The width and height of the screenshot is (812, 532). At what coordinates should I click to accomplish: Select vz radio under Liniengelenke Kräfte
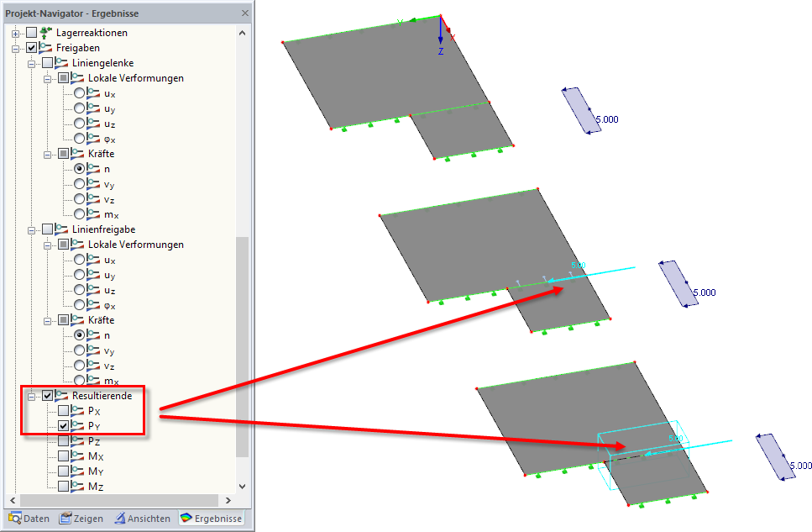[x=79, y=199]
